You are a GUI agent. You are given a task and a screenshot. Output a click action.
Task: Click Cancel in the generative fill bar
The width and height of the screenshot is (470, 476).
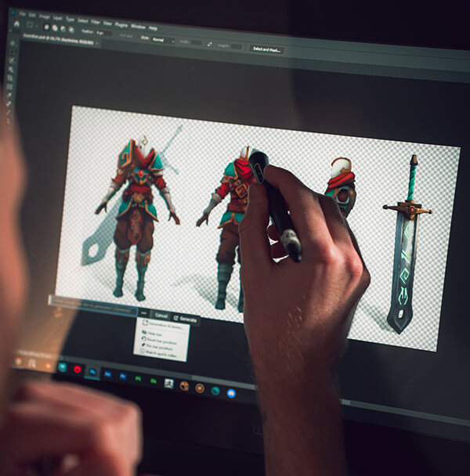pos(161,316)
